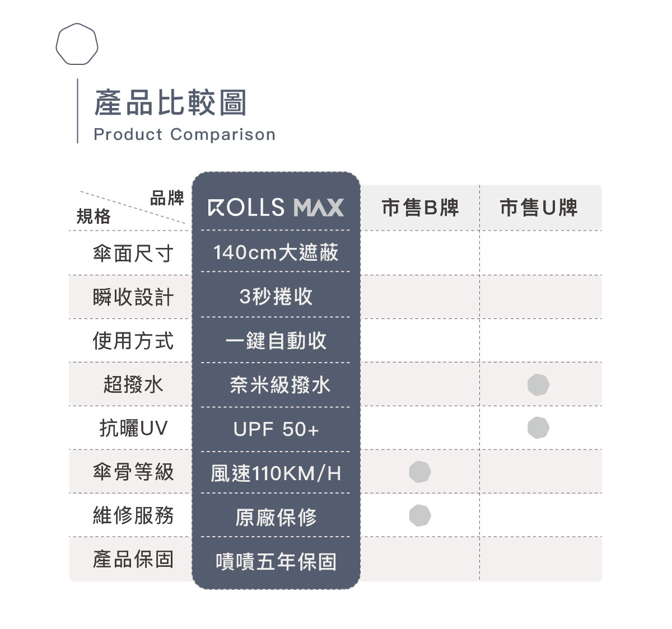Click the Product Comparison subtitle

(x=184, y=134)
